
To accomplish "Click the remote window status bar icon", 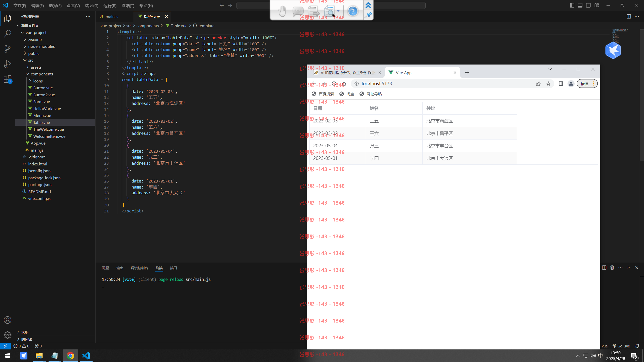I will (5, 346).
